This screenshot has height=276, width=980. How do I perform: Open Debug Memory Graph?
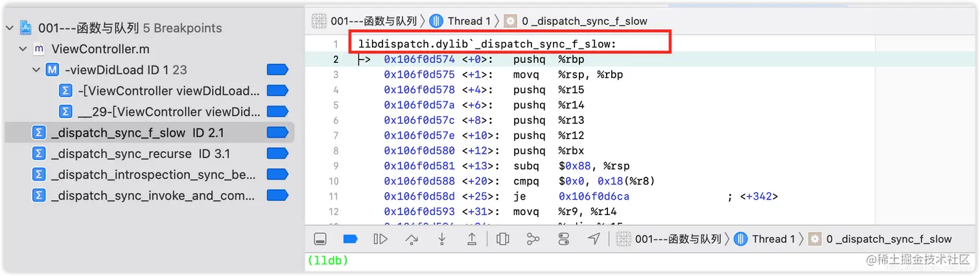[533, 239]
